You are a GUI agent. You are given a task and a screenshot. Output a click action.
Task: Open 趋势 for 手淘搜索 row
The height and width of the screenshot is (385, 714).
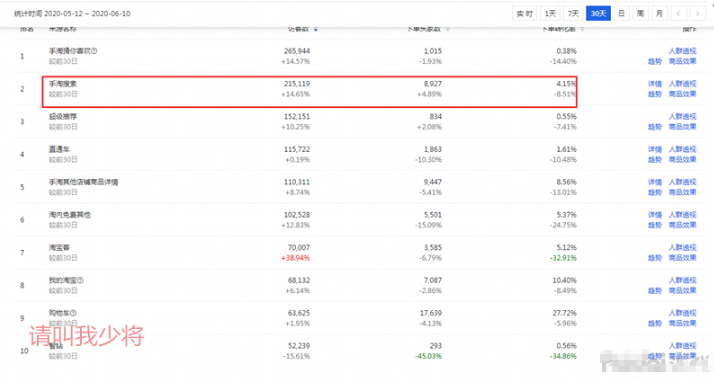click(655, 94)
